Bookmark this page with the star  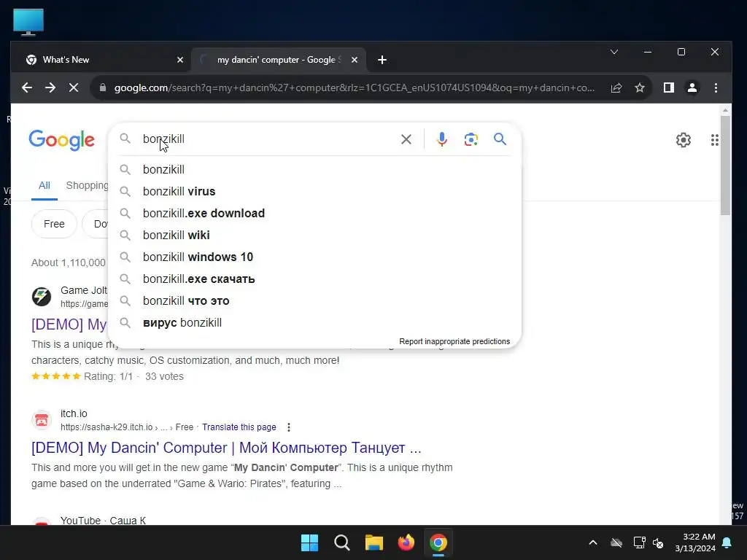coord(640,87)
